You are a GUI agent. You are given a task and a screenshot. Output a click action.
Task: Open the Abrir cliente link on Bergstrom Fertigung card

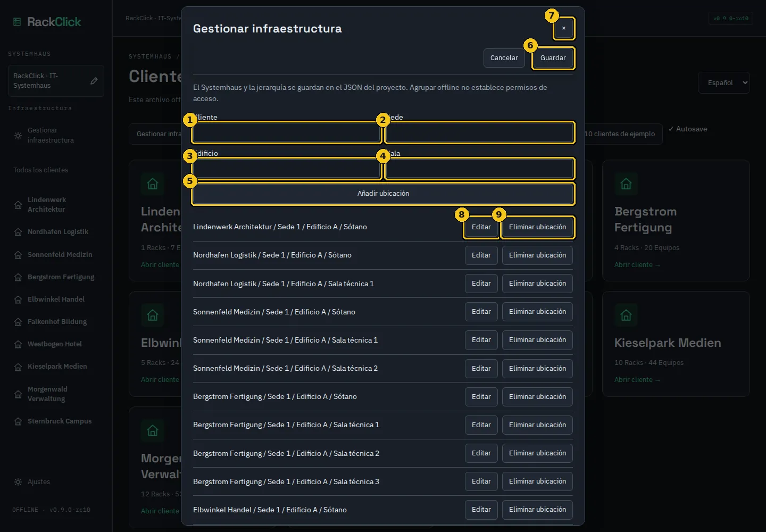[637, 265]
